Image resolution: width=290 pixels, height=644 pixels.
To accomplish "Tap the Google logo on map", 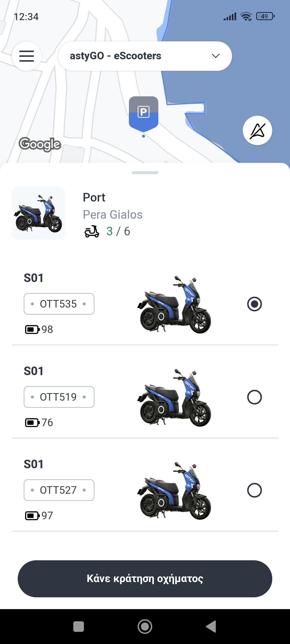I will [x=40, y=144].
